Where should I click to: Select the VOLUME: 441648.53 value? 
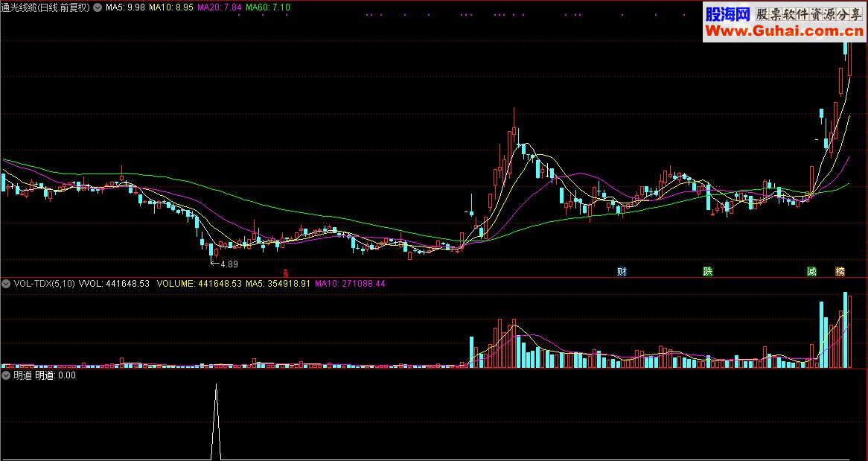[x=200, y=284]
